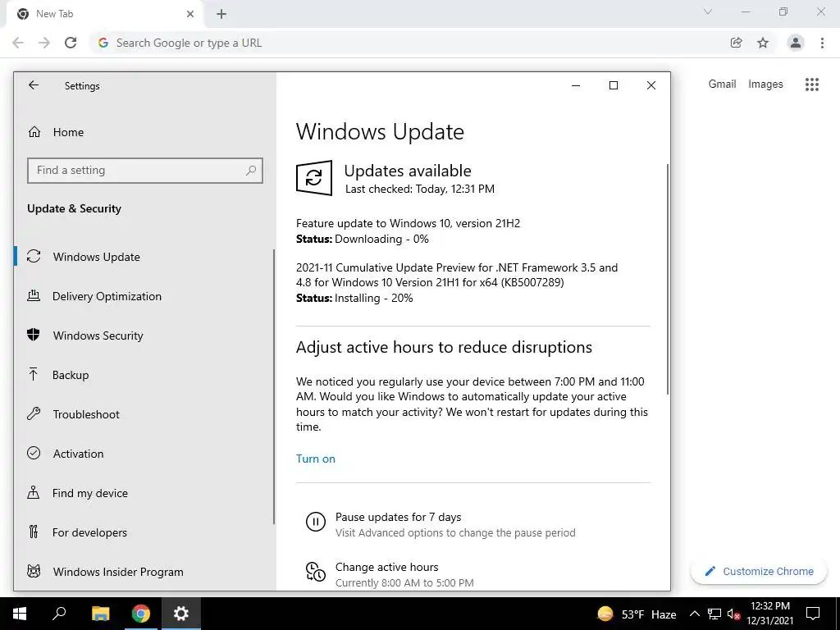Click the pause circle icon

316,521
